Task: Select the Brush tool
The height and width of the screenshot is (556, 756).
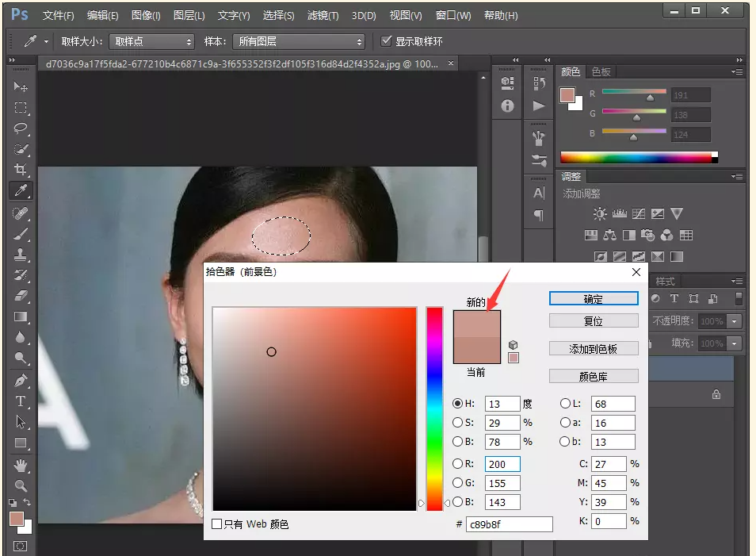Action: pyautogui.click(x=21, y=234)
